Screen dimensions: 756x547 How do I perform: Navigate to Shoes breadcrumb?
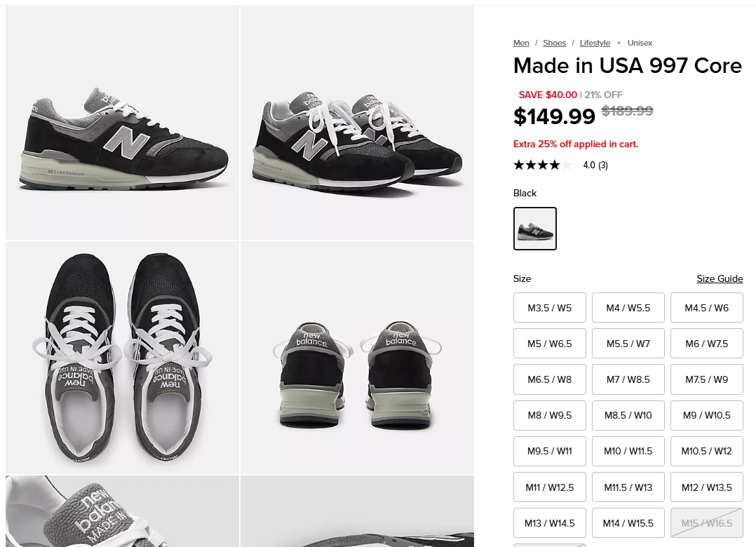point(554,43)
